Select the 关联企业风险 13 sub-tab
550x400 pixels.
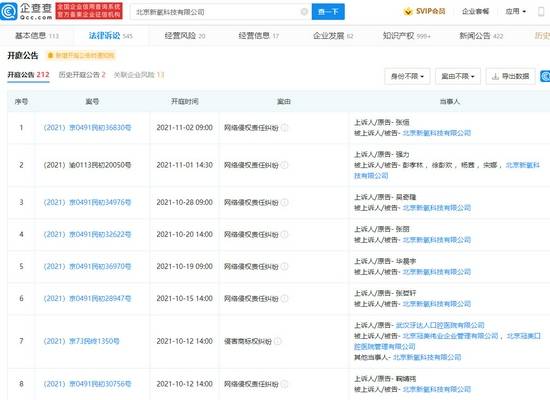tap(139, 75)
